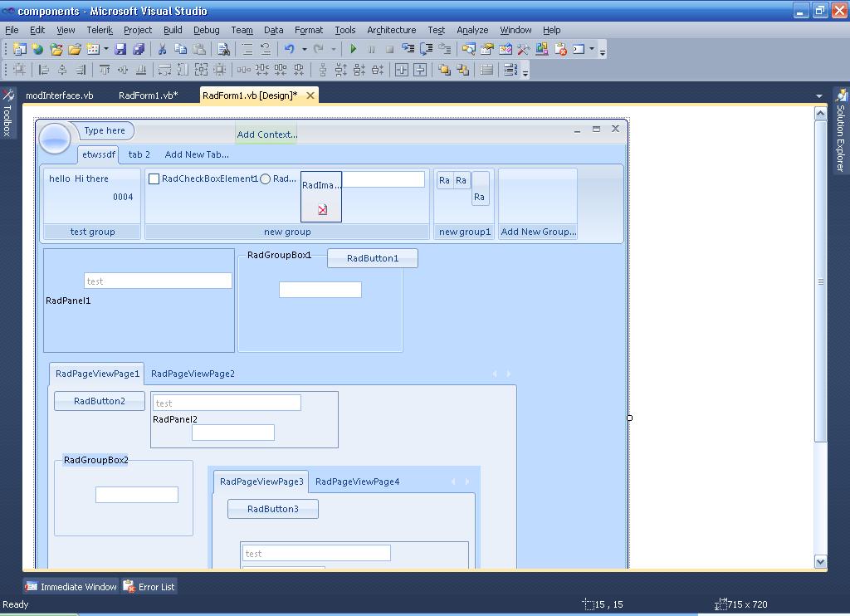Select the 'tab 2' ribbon tab

tap(139, 154)
